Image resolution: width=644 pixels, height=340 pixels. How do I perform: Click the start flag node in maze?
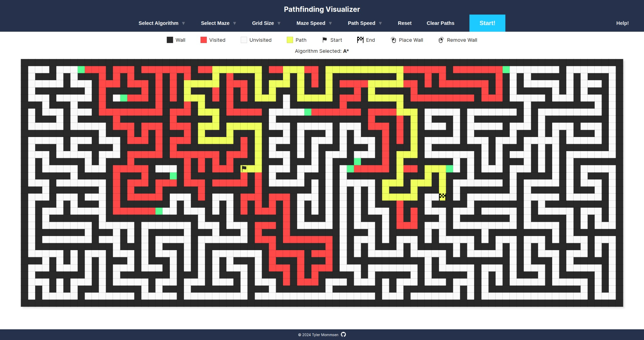[244, 169]
